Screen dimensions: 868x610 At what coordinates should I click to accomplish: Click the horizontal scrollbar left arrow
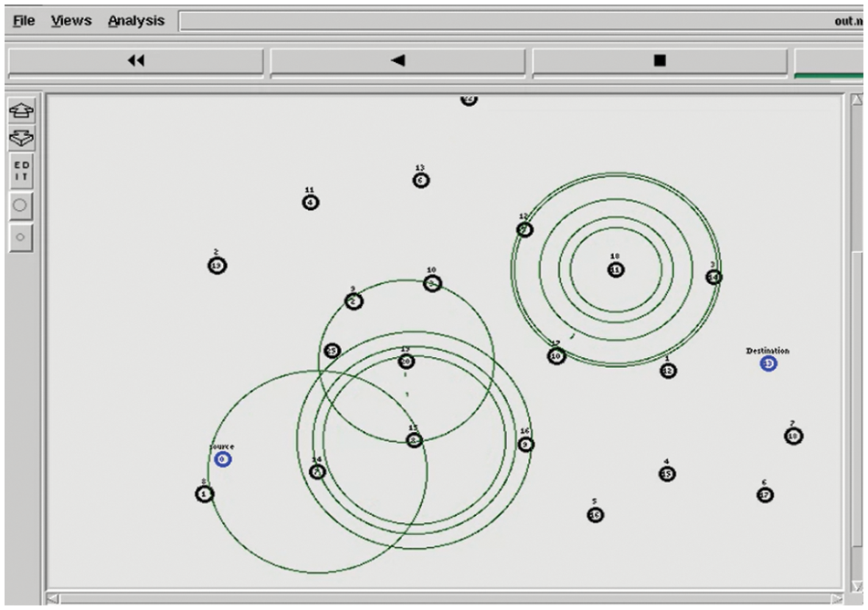[55, 599]
